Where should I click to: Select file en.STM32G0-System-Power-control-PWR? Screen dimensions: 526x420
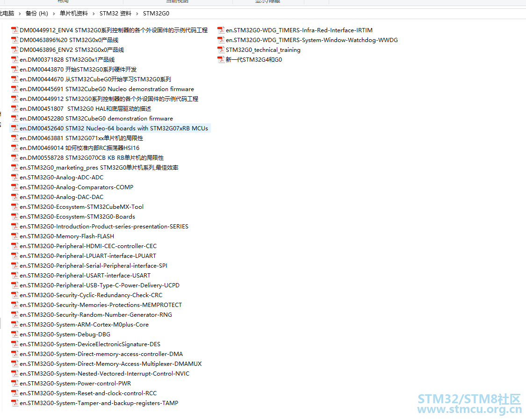coord(71,383)
